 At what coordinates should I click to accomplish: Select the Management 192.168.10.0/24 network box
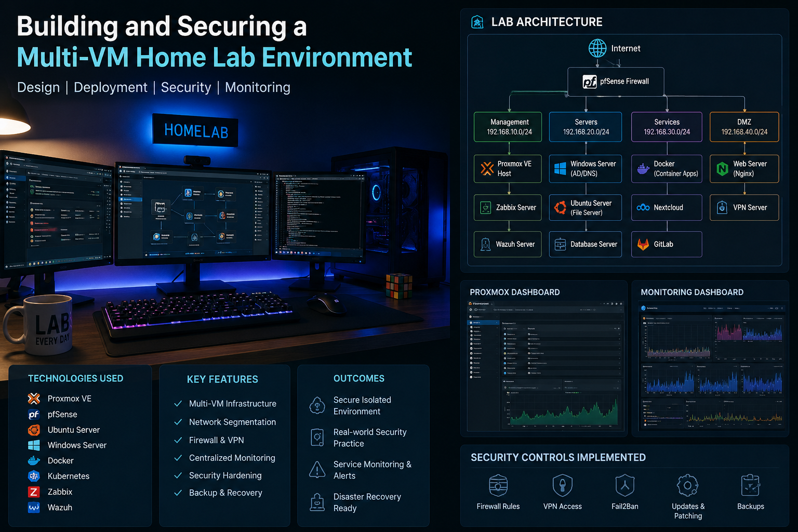[508, 127]
